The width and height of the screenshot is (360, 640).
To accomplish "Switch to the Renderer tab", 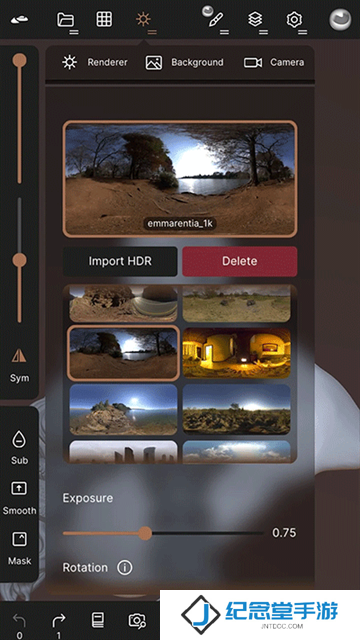I will [95, 62].
